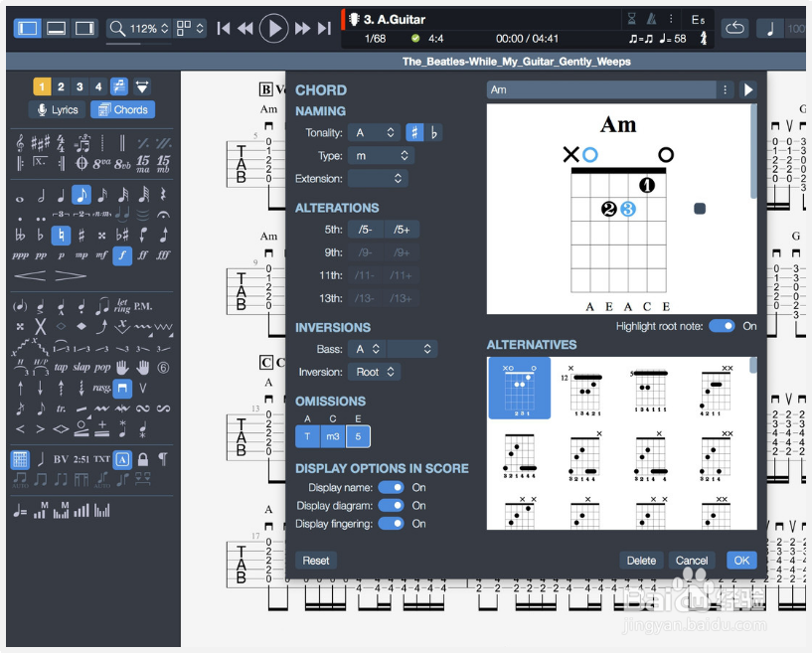Open the Extension dropdown
This screenshot has width=812, height=653.
click(378, 178)
